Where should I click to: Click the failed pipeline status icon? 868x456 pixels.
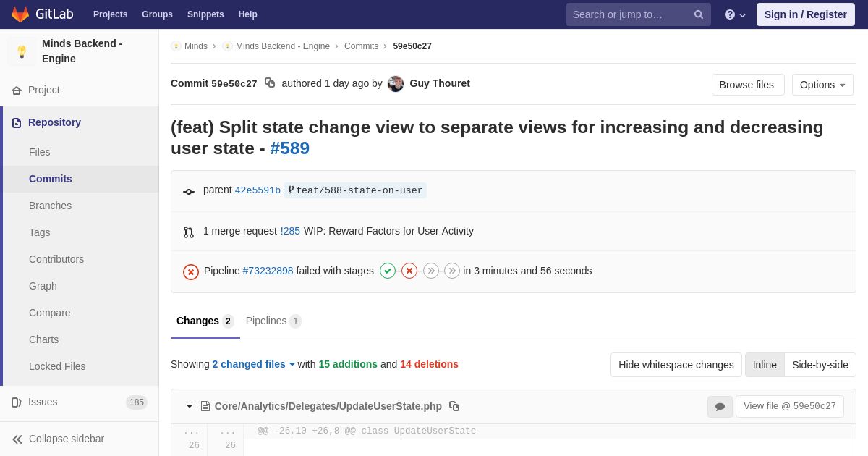[x=191, y=271]
